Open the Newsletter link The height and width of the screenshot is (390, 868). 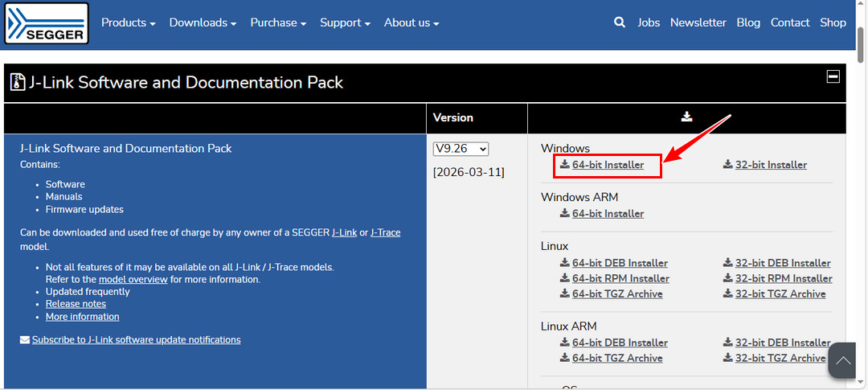pyautogui.click(x=698, y=23)
